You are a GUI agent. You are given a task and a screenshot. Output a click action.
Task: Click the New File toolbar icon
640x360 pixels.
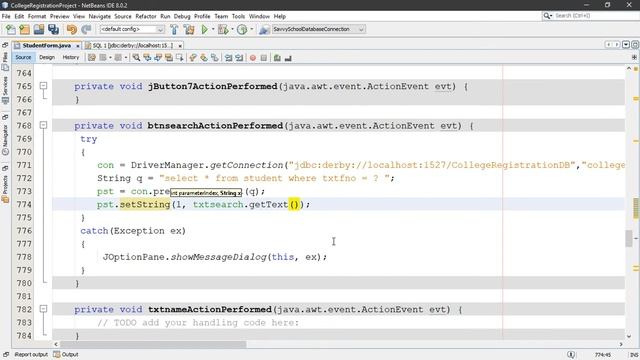(11, 29)
